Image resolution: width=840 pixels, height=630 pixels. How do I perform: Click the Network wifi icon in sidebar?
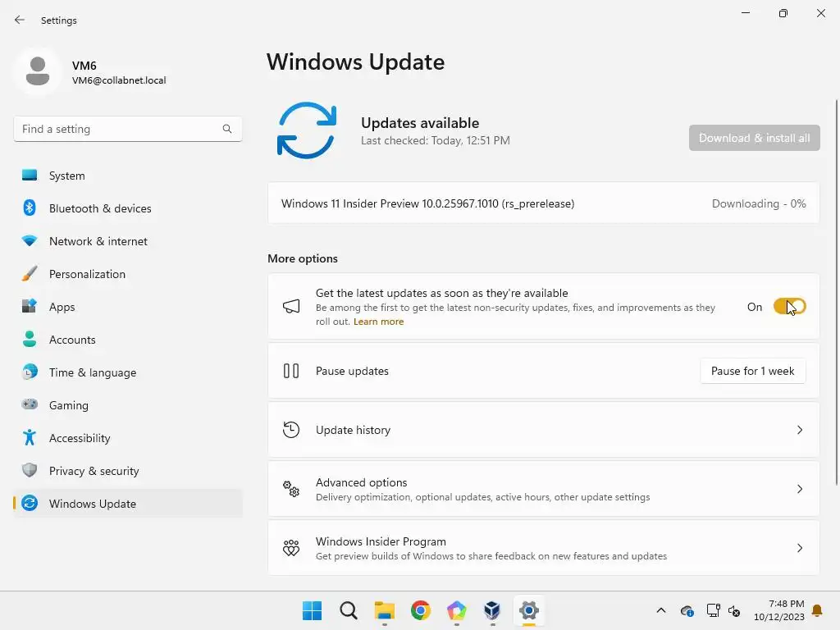pos(30,240)
